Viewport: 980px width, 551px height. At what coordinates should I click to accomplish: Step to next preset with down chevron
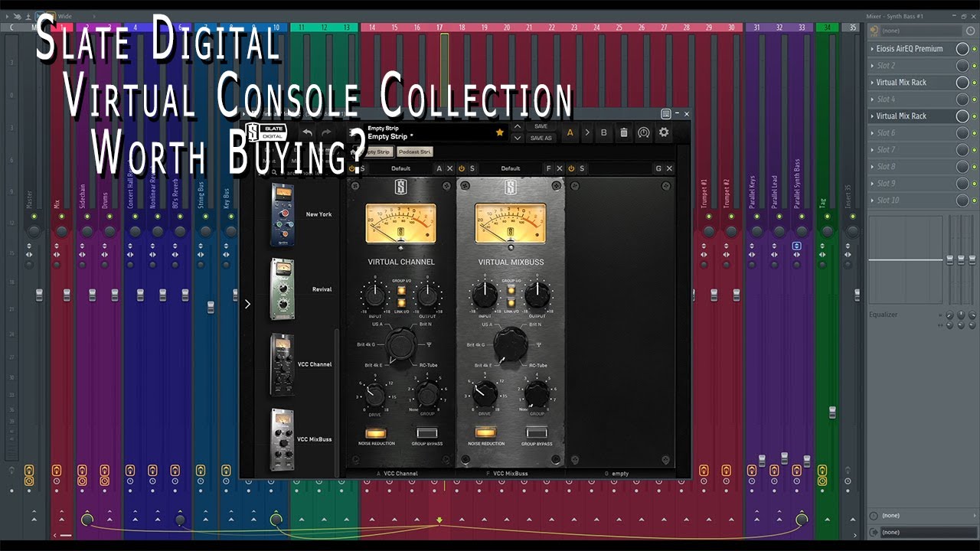tap(518, 138)
